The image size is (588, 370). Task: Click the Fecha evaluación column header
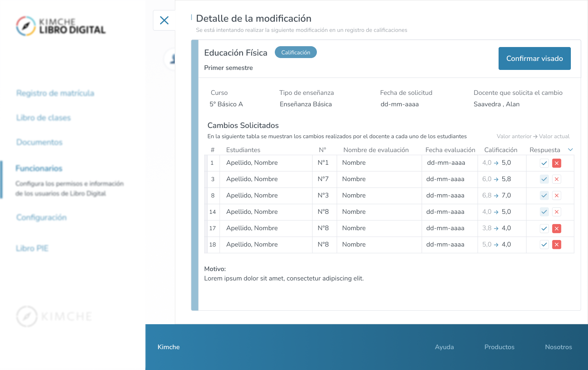tap(450, 150)
